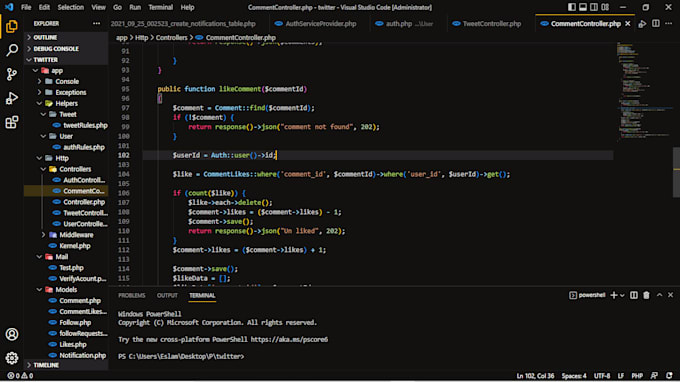This screenshot has height=382, width=680.
Task: Switch to create_notifications_table.php tab
Action: 183,24
